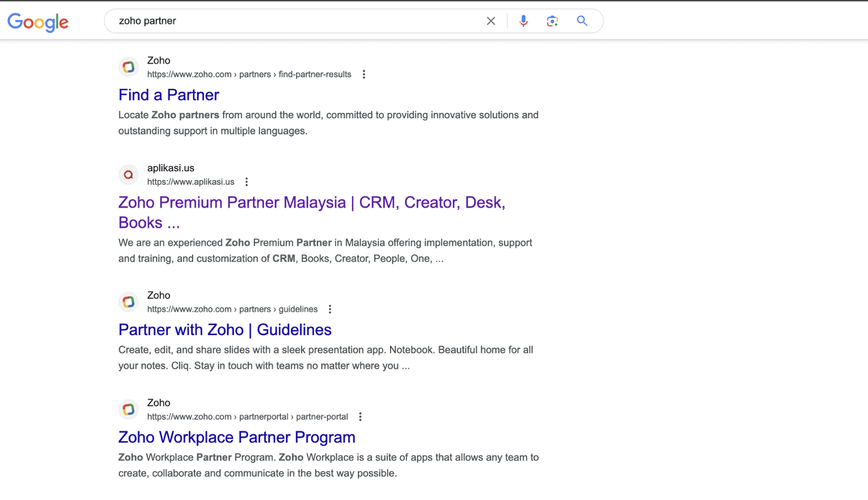This screenshot has width=868, height=500.
Task: Clear the search box with X
Action: pos(491,21)
